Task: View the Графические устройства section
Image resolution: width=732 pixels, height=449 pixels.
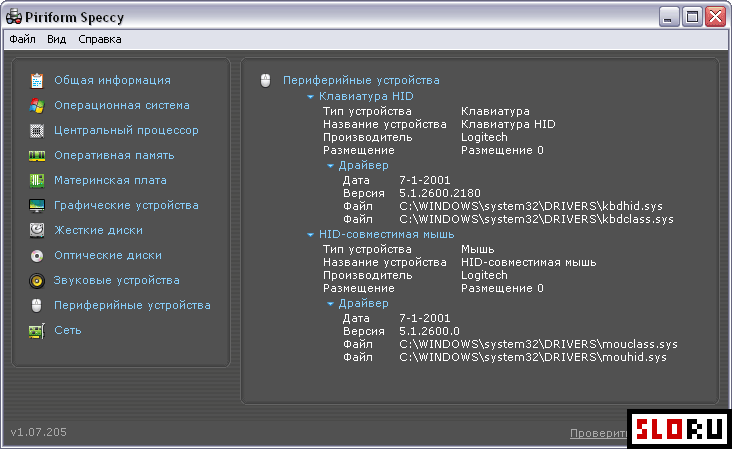Action: point(126,205)
